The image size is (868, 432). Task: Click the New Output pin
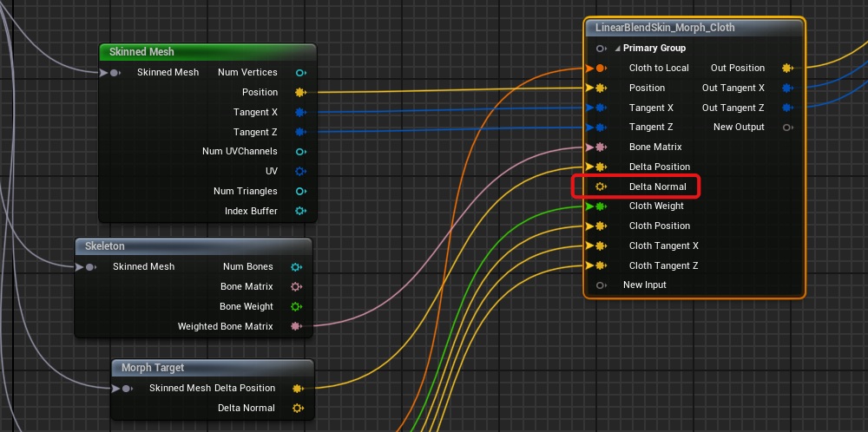(x=786, y=128)
